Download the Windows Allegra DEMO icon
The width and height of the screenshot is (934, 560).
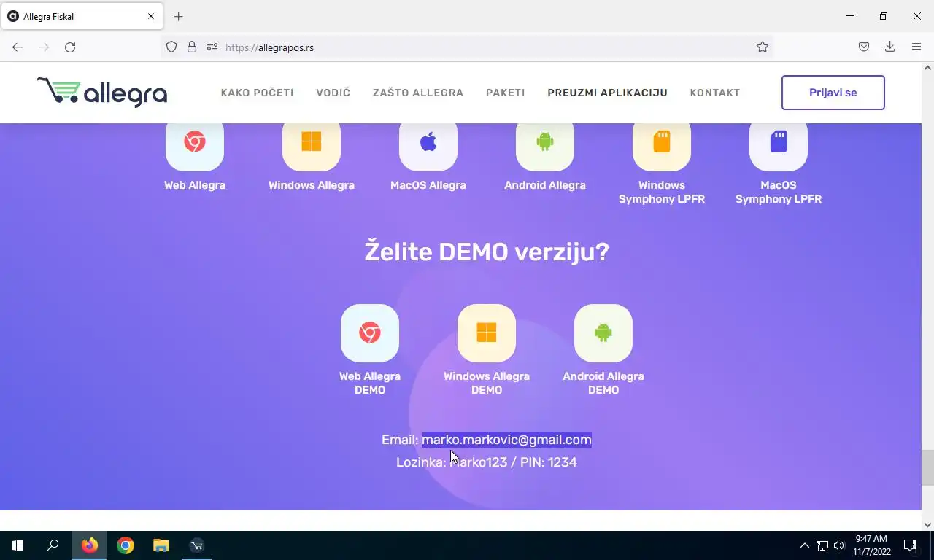(487, 333)
